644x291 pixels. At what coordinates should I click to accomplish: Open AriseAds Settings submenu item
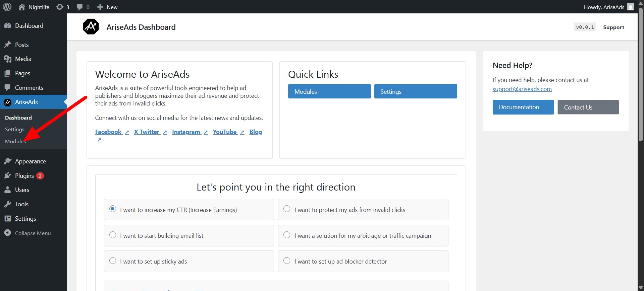click(x=15, y=130)
